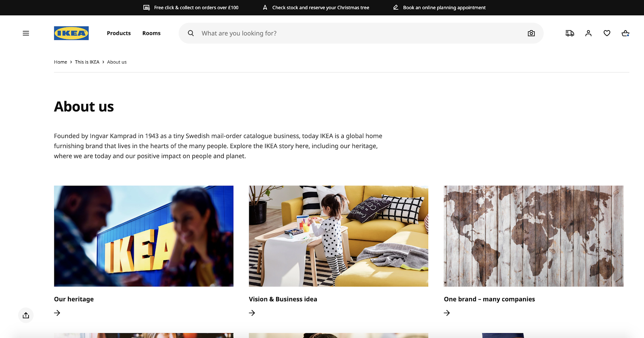Click the click & collect store icon
Viewport: 644px width, 338px height.
pos(147,8)
